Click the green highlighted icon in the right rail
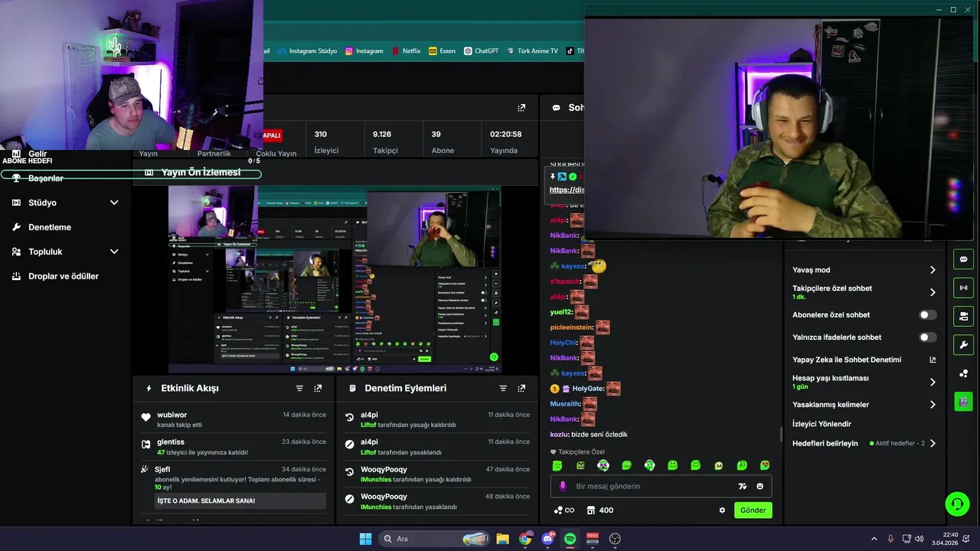980x551 pixels. [x=963, y=401]
